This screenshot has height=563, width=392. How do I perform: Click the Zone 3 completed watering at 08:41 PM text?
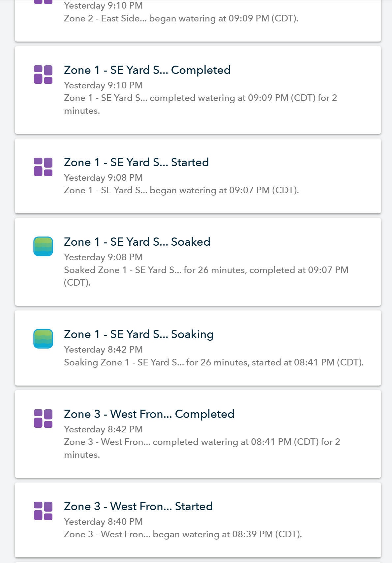click(x=202, y=448)
